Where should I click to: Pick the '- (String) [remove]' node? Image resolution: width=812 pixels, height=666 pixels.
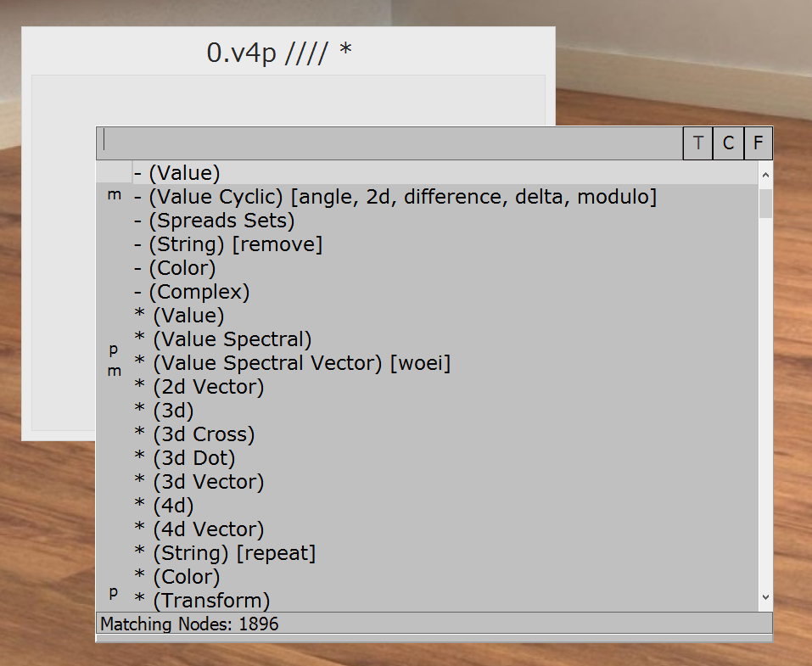(228, 244)
